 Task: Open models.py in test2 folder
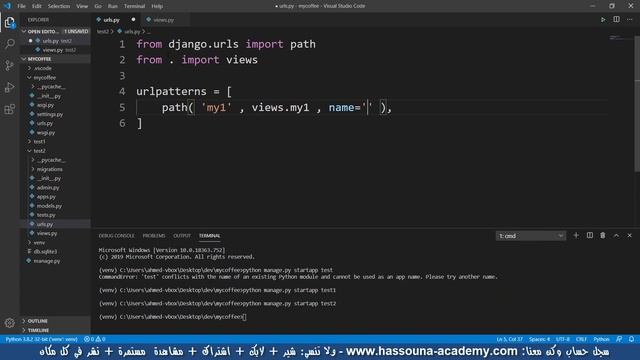(x=49, y=206)
